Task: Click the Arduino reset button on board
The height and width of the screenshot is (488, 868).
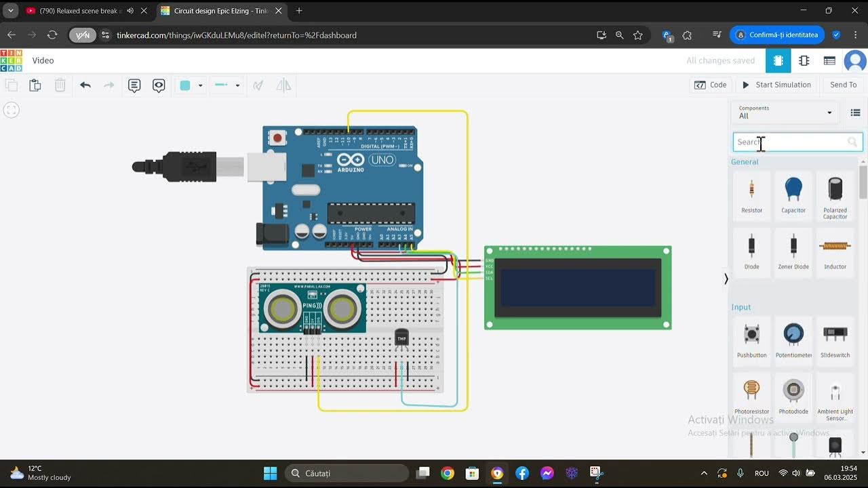Action: (x=276, y=138)
